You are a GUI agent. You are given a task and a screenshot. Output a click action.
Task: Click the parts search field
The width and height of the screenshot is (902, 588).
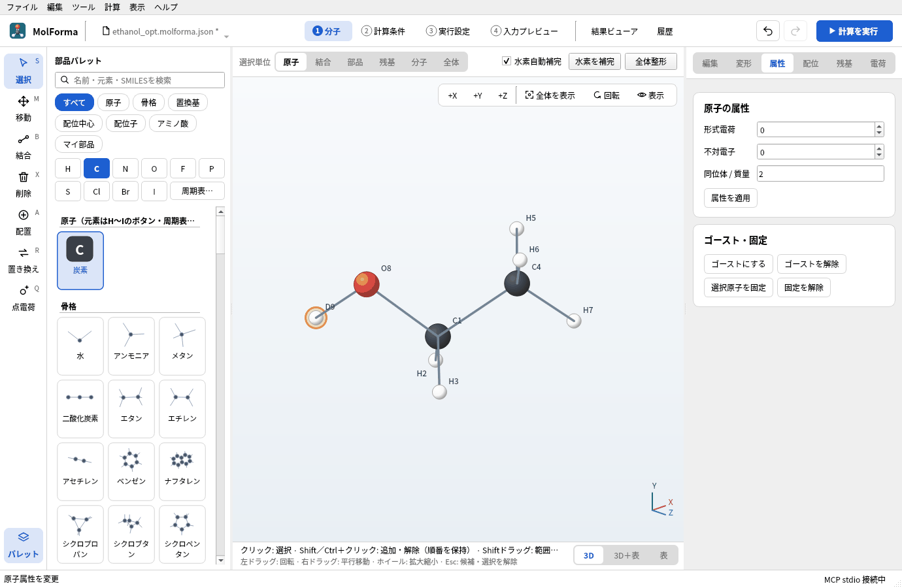click(140, 80)
